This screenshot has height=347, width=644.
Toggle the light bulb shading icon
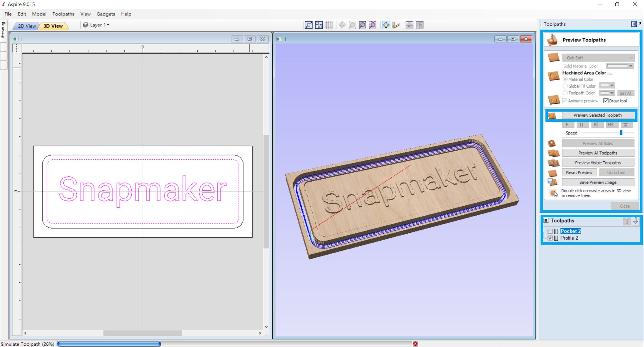pos(386,25)
